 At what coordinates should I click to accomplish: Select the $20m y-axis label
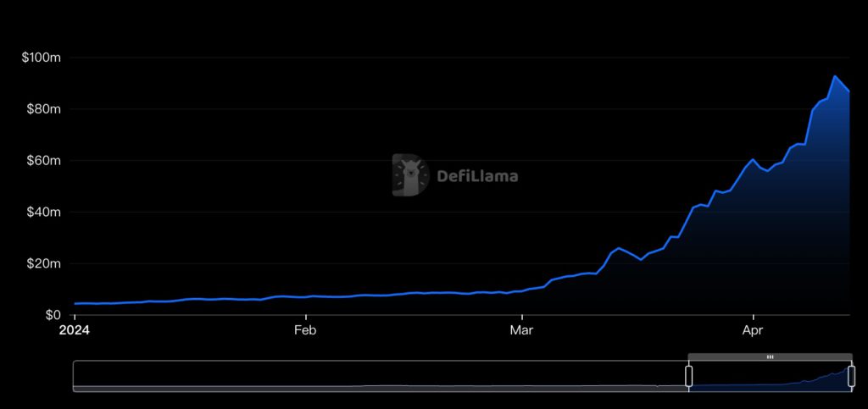click(x=42, y=263)
